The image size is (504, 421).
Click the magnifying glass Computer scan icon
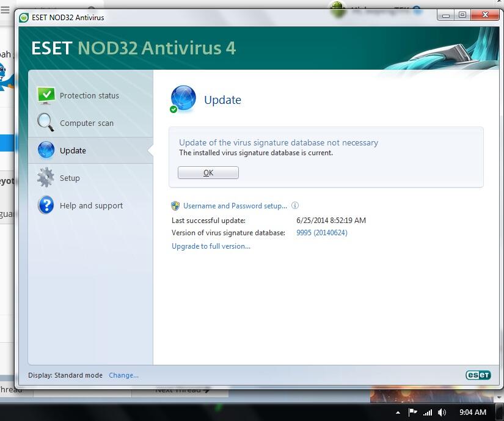(x=46, y=122)
